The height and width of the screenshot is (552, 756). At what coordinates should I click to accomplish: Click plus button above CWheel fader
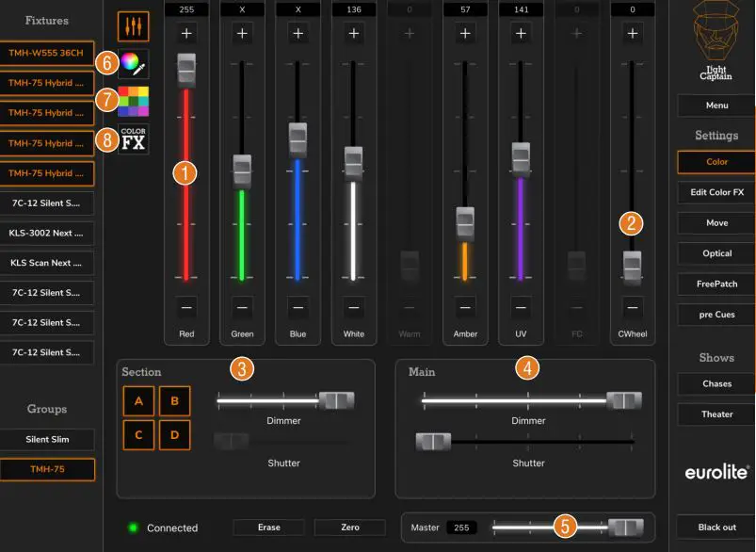click(x=633, y=33)
